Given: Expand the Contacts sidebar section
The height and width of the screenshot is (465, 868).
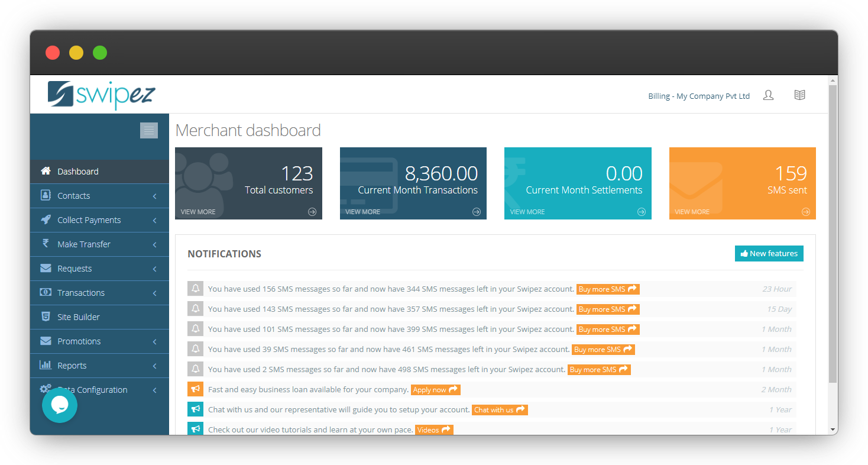Looking at the screenshot, I should (x=154, y=195).
